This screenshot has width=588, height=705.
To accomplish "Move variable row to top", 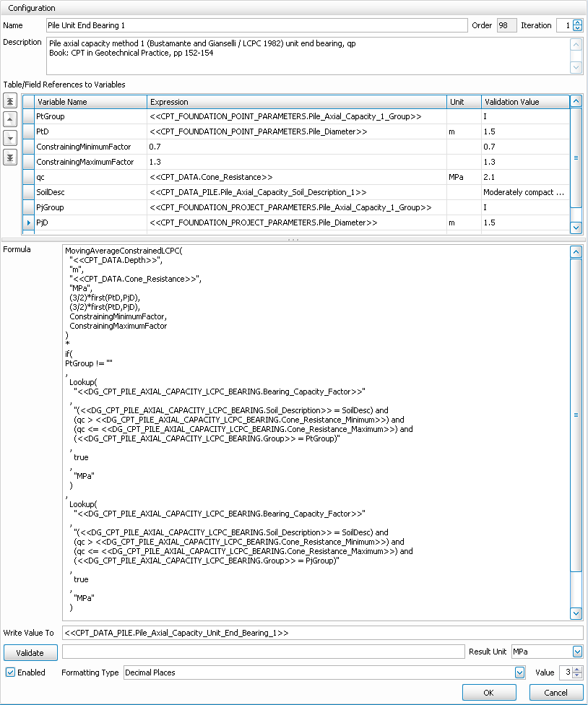I will point(10,100).
